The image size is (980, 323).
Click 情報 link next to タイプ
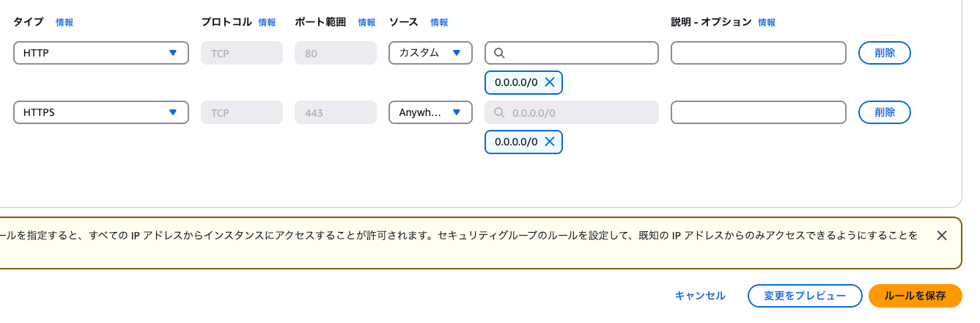point(65,23)
